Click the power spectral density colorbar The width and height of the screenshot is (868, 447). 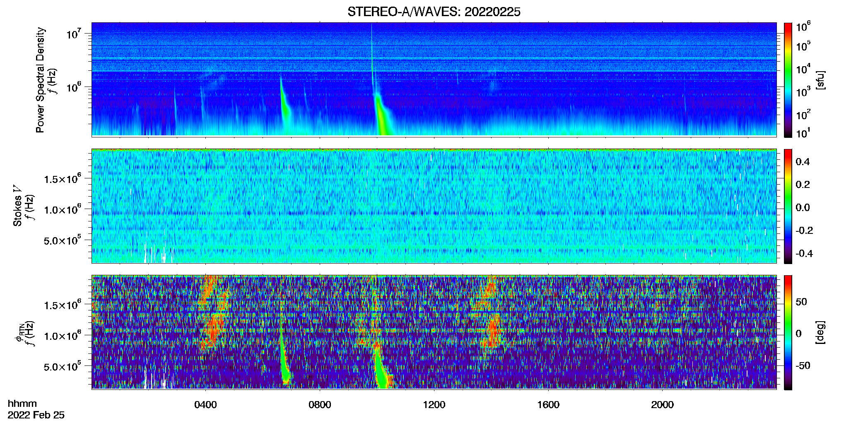point(788,80)
